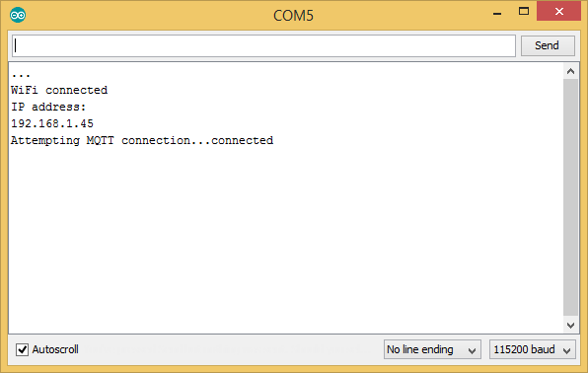Viewport: 588px width, 373px height.
Task: Click the scroll up arrow of the output
Action: coord(571,71)
